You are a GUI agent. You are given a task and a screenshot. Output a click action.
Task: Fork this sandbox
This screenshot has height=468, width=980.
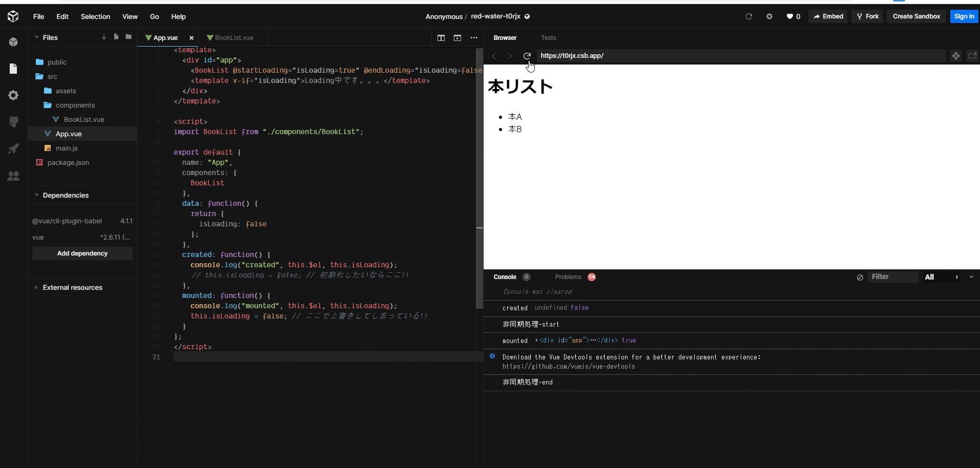(867, 16)
